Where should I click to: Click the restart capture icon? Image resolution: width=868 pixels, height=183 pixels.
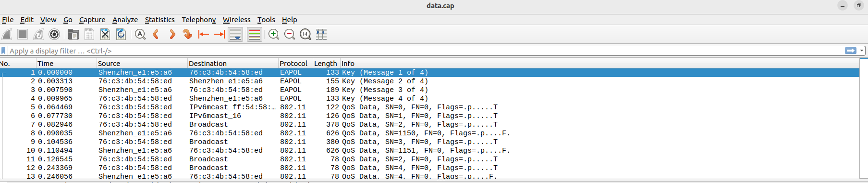click(38, 34)
